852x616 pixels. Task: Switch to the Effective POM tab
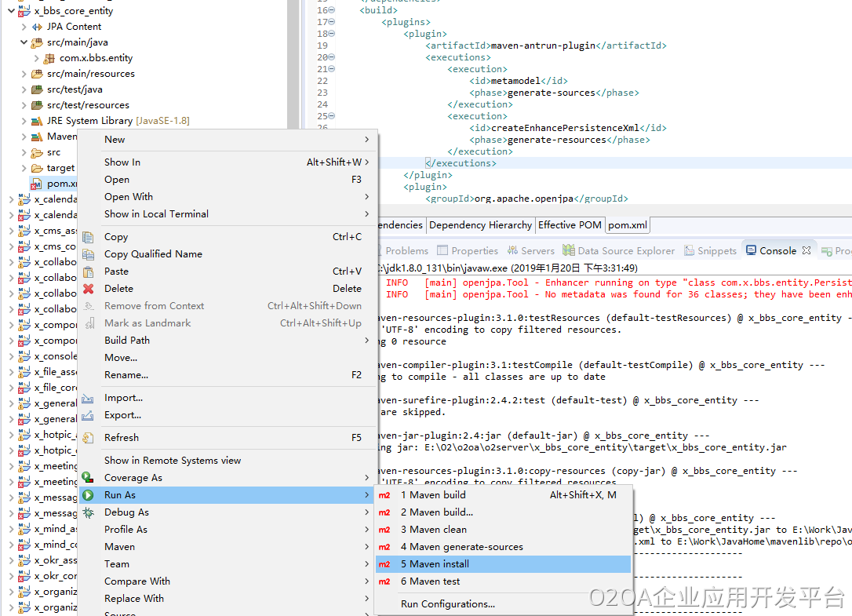[x=570, y=225]
